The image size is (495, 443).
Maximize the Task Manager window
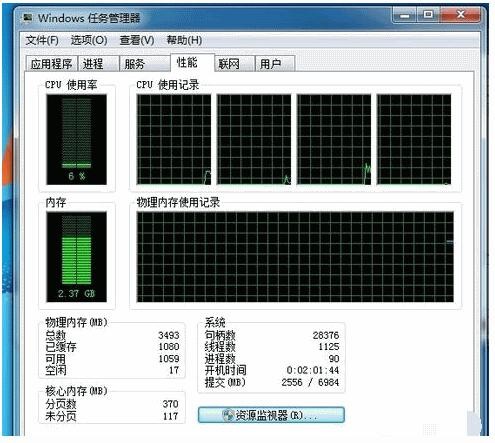coord(428,15)
